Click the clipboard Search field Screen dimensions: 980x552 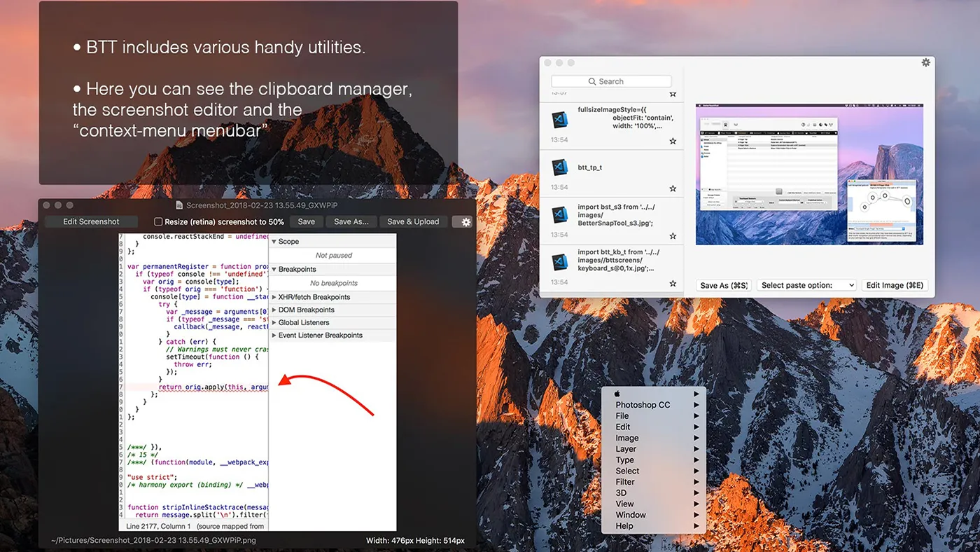coord(611,81)
